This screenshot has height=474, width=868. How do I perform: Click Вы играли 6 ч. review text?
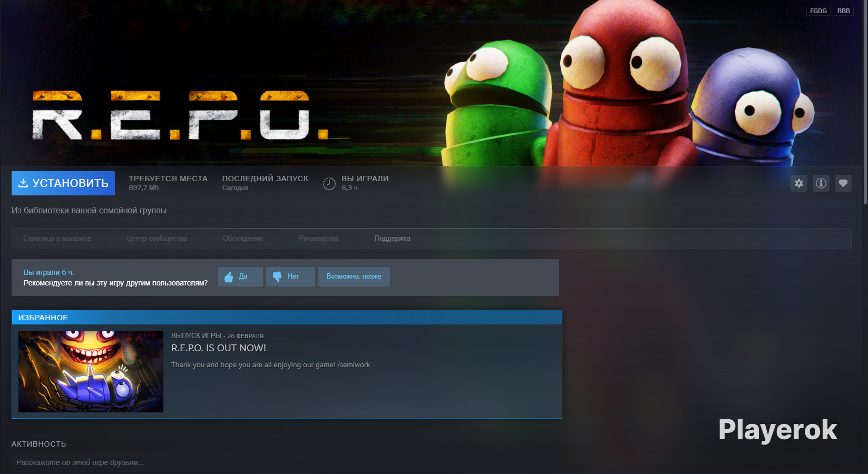[49, 272]
